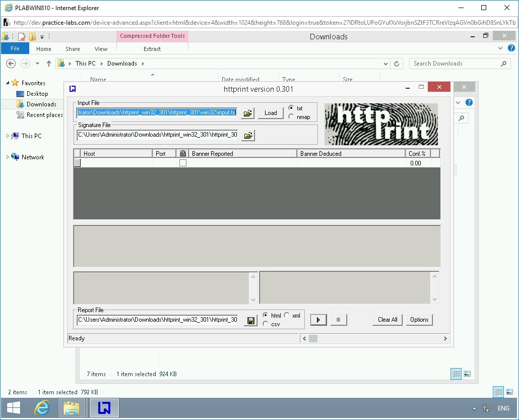
Task: Open Internet Explorer from the taskbar
Action: 42,408
